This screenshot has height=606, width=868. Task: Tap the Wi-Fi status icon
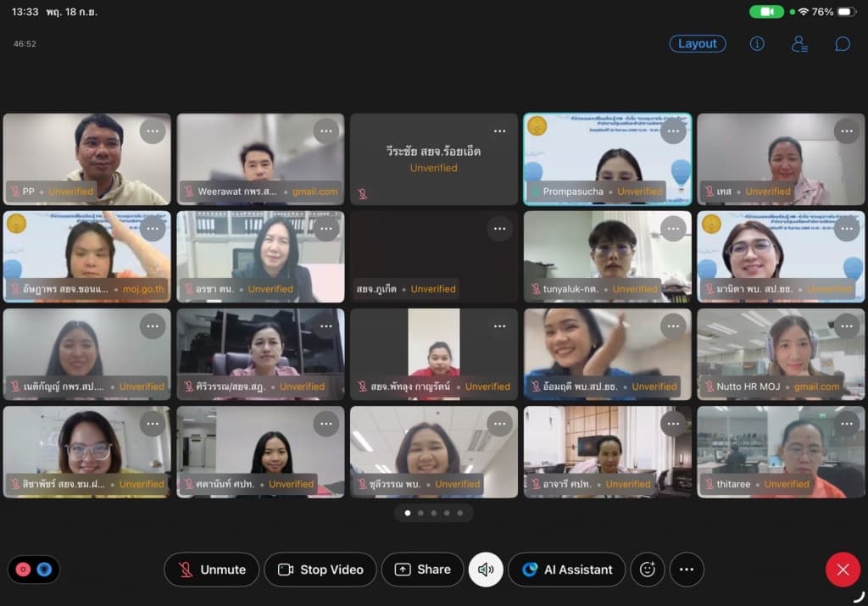click(804, 12)
